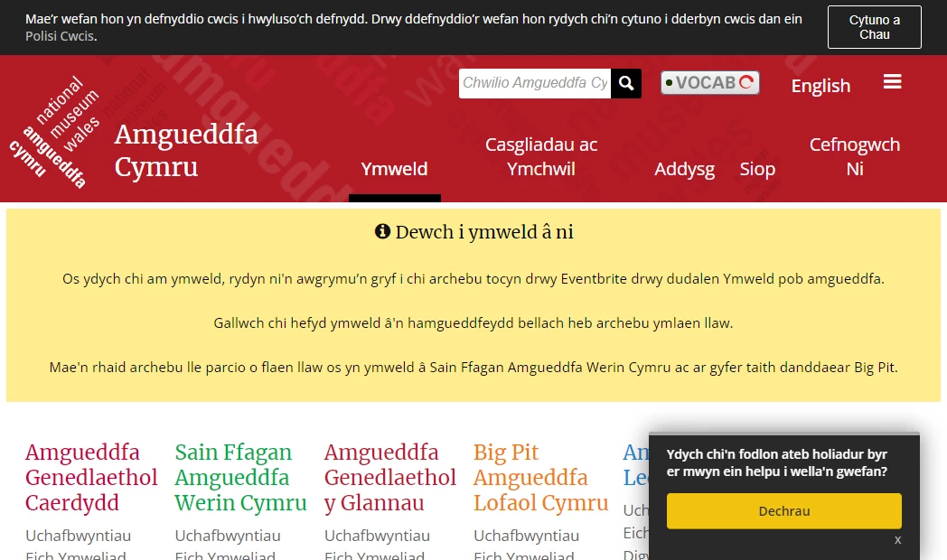The image size is (947, 560).
Task: Select Cefnogwch Ni in navigation
Action: (x=854, y=156)
